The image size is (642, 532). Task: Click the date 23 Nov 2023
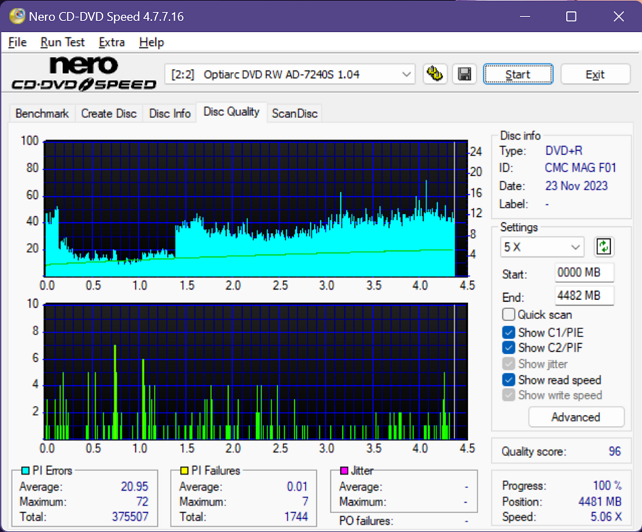[576, 186]
